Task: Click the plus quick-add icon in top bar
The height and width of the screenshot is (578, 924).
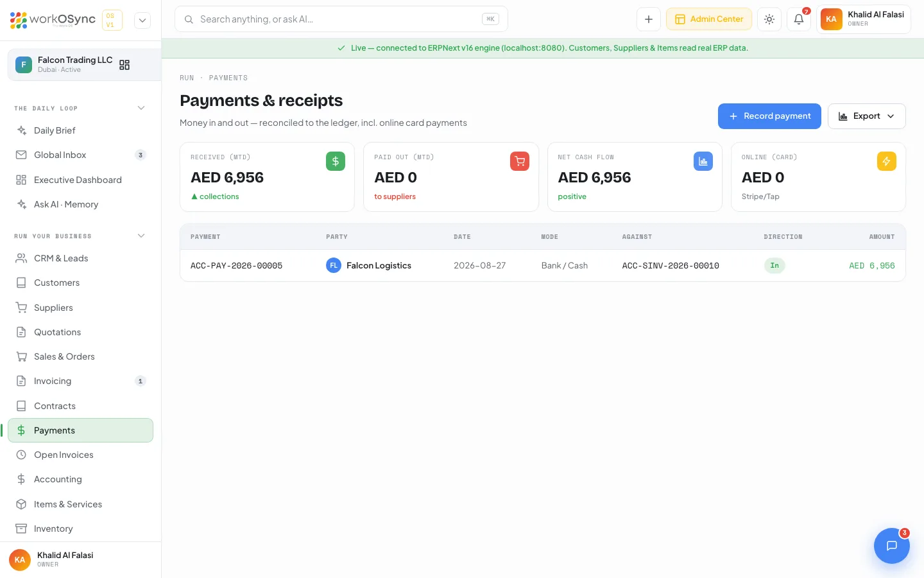Action: [649, 19]
